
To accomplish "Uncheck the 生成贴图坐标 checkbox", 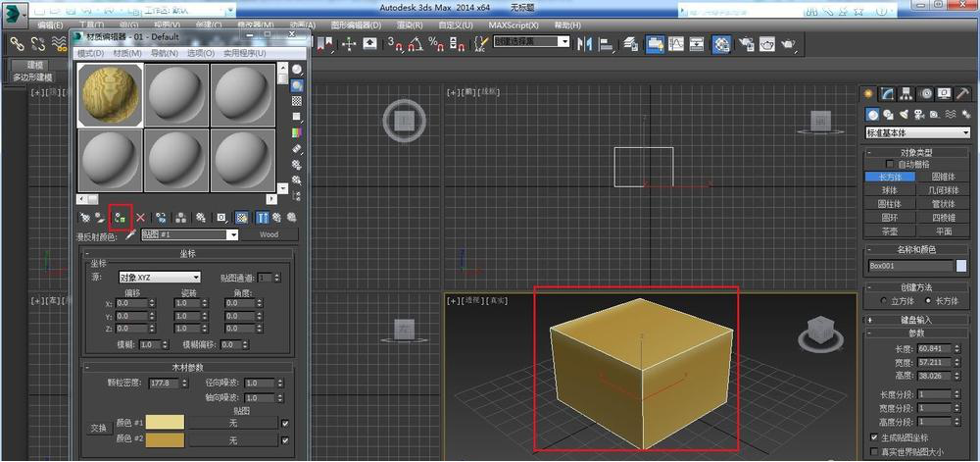I will coord(874,436).
